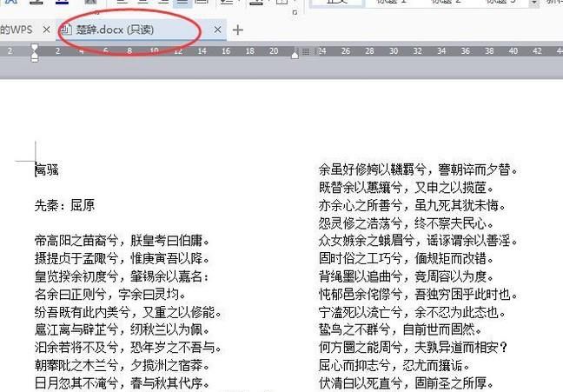Open a new tab with the plus button
563x392 pixels.
click(x=238, y=30)
